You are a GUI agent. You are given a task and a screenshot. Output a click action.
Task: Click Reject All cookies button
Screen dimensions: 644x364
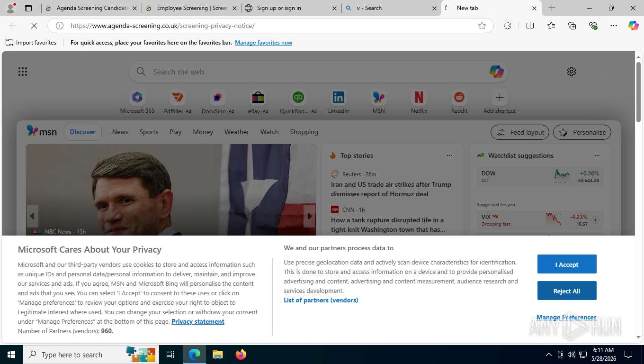point(567,291)
